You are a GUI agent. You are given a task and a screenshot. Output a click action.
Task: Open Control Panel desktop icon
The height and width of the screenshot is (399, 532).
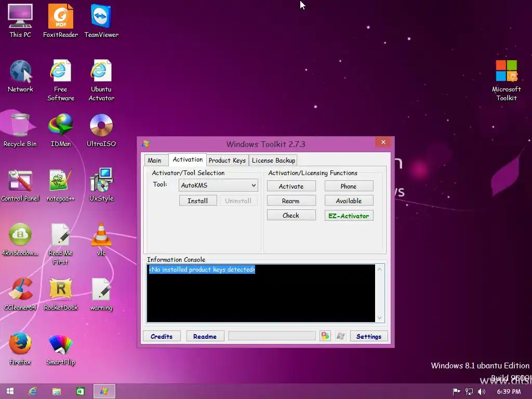pyautogui.click(x=20, y=185)
